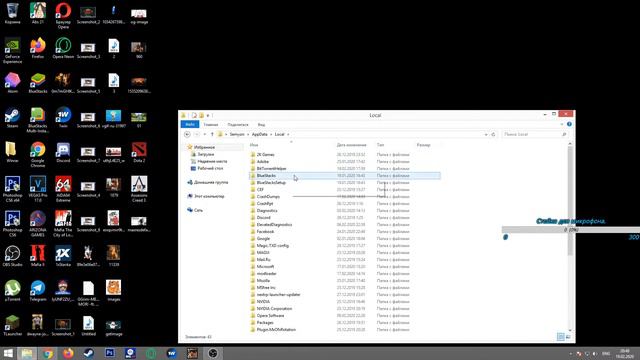Show hidden system tray icons
Screen dimensions: 640x360
571,353
